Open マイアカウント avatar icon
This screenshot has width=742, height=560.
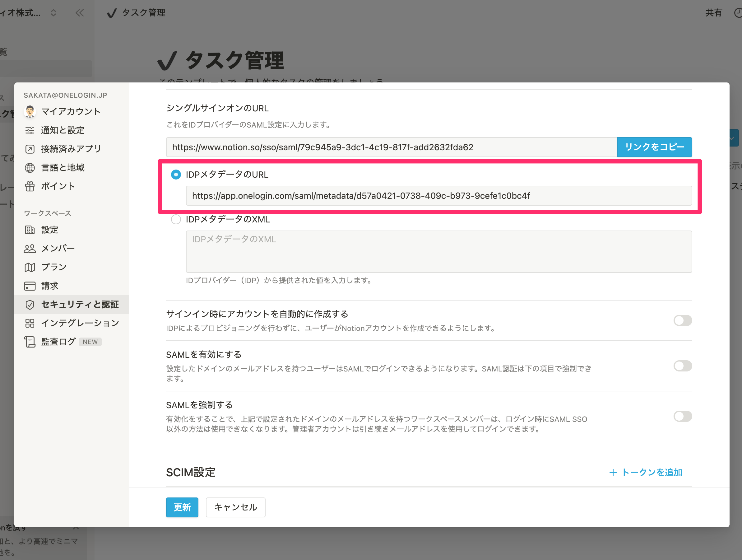(x=30, y=111)
